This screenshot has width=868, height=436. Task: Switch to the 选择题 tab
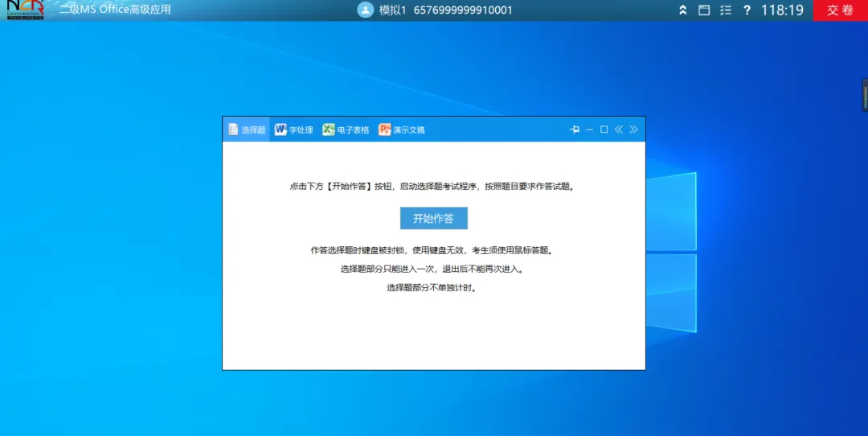(x=247, y=130)
